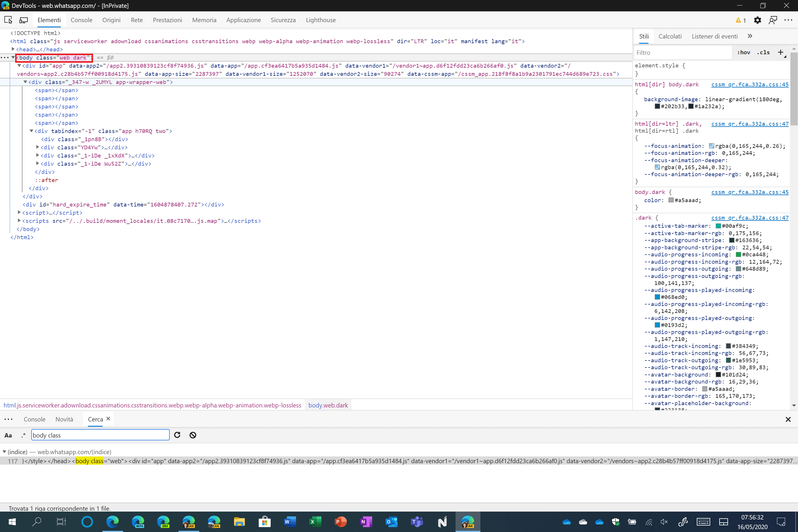Open Microsoft Edge Dev in taskbar
This screenshot has height=532, width=798.
[163, 522]
